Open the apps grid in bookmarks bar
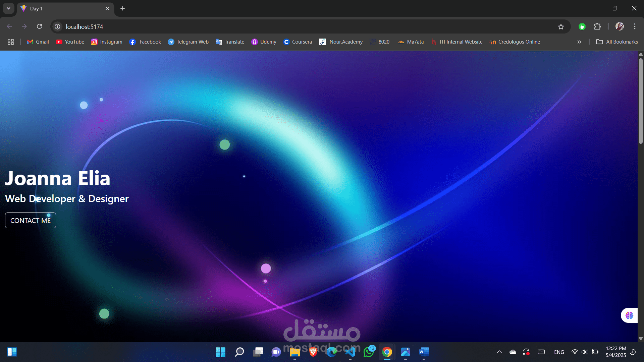 [11, 42]
